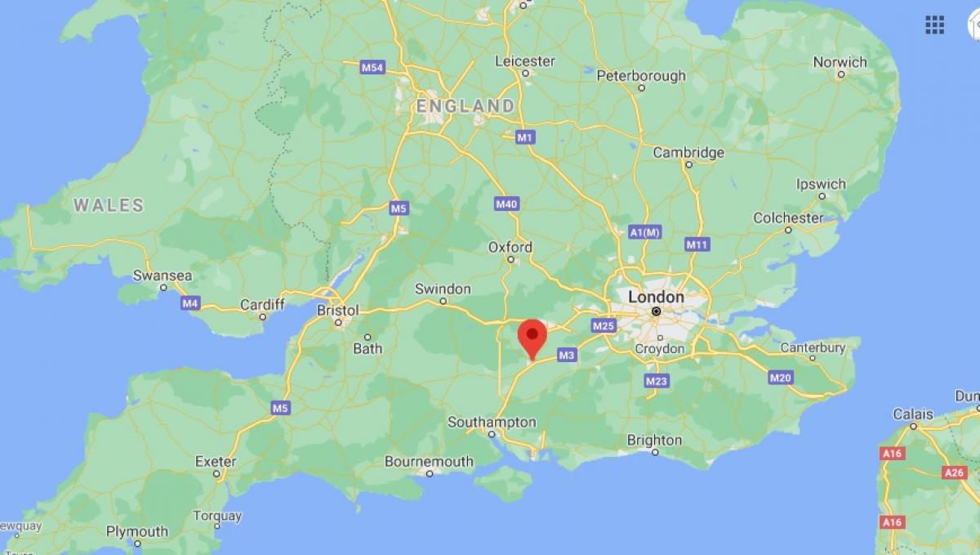Click the M54 motorway shield

coord(372,68)
